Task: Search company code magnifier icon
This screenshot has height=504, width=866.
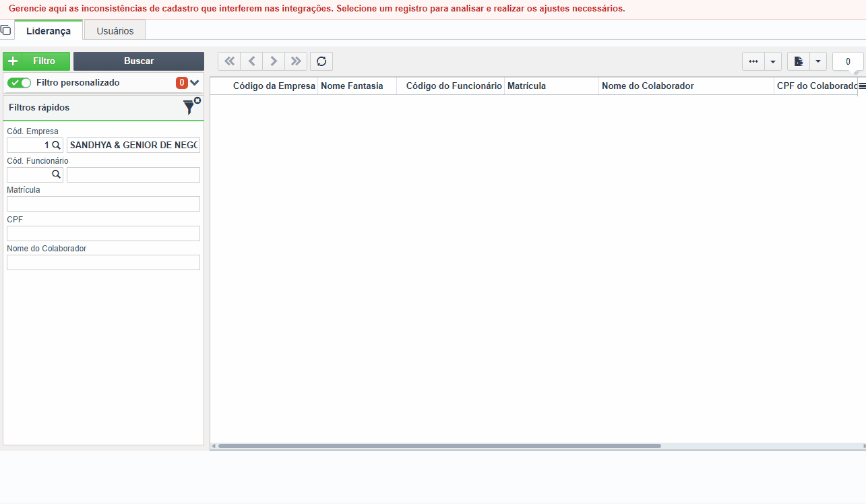Action: point(56,145)
